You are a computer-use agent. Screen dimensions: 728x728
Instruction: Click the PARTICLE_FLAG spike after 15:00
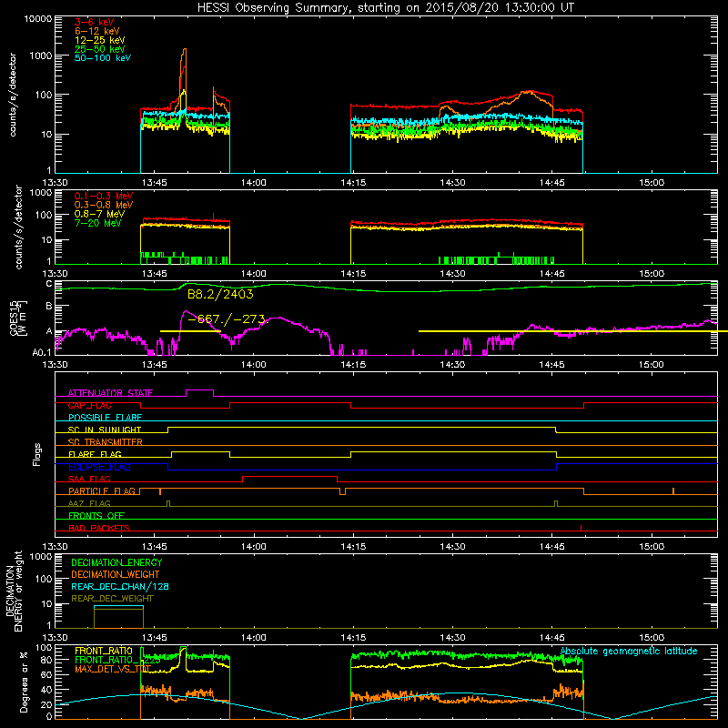(x=673, y=490)
